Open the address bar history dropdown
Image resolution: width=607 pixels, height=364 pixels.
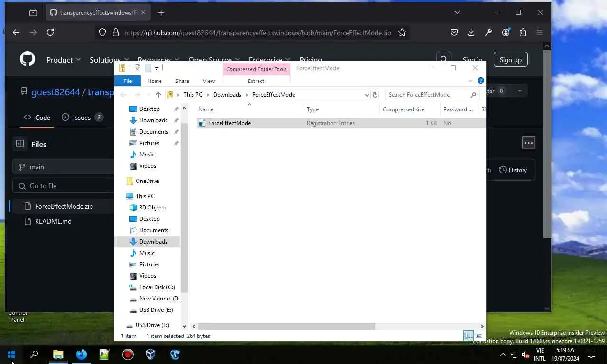367,95
